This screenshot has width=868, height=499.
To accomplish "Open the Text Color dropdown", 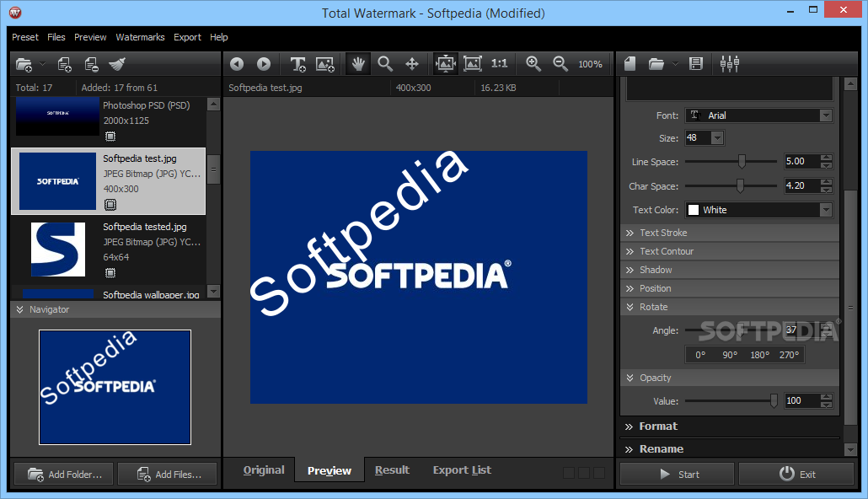I will 825,210.
